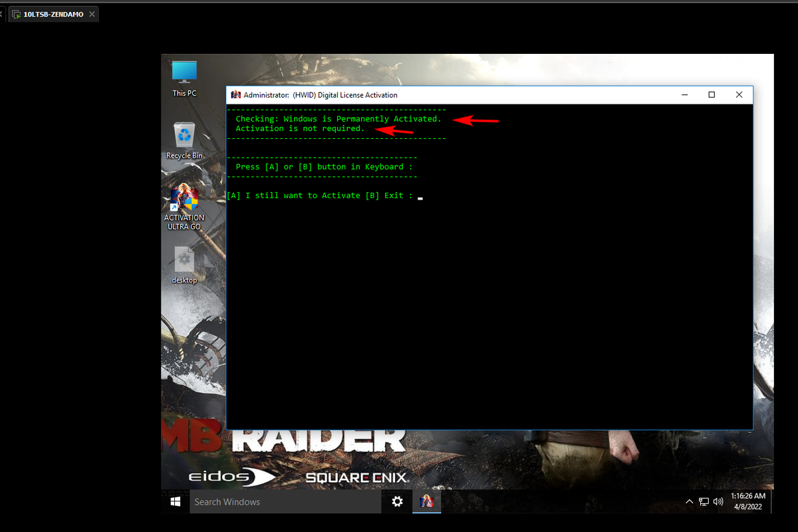
Task: Click the 'Administrator: (HWID) Digital License Activation' title
Action: pos(321,95)
